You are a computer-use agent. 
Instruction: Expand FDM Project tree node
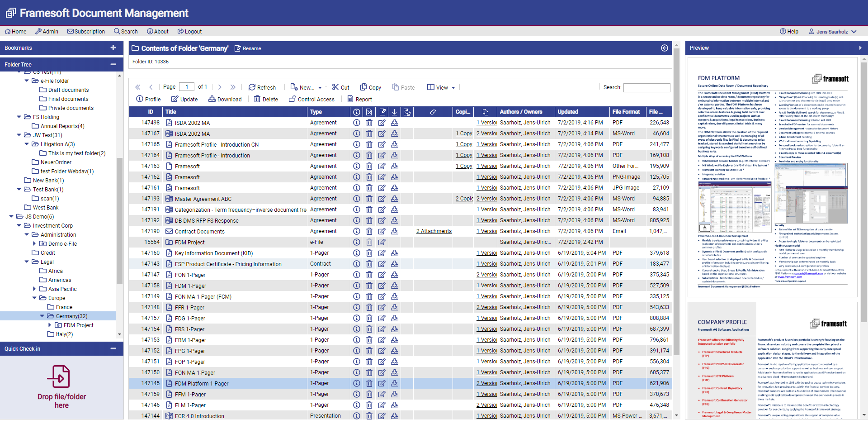coord(50,325)
